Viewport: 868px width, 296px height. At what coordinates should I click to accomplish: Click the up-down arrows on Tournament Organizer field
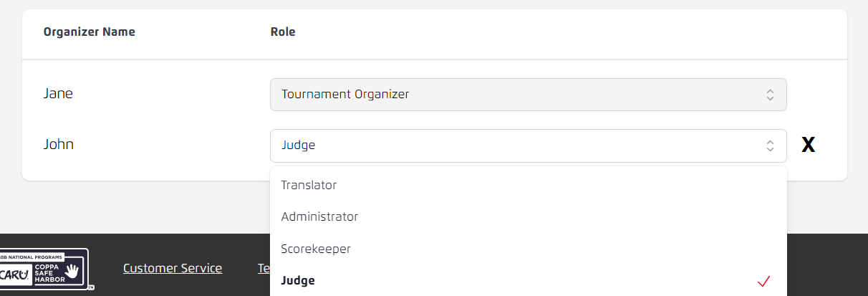click(x=770, y=95)
